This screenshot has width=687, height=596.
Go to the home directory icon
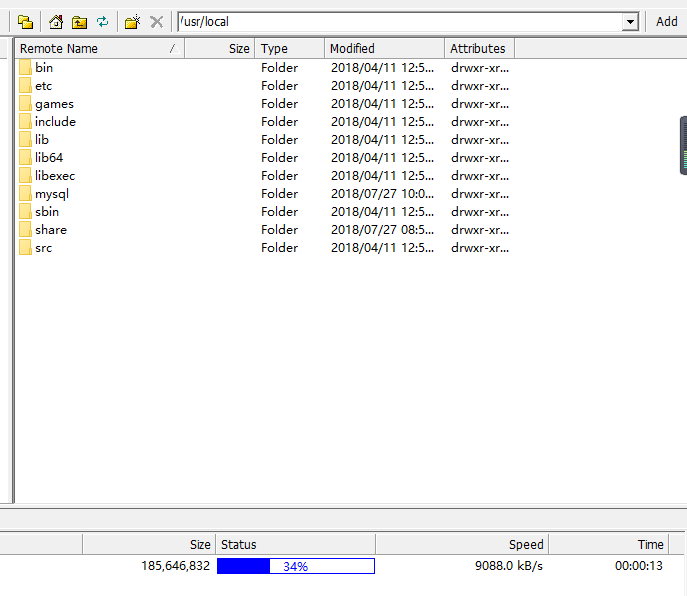coord(56,21)
